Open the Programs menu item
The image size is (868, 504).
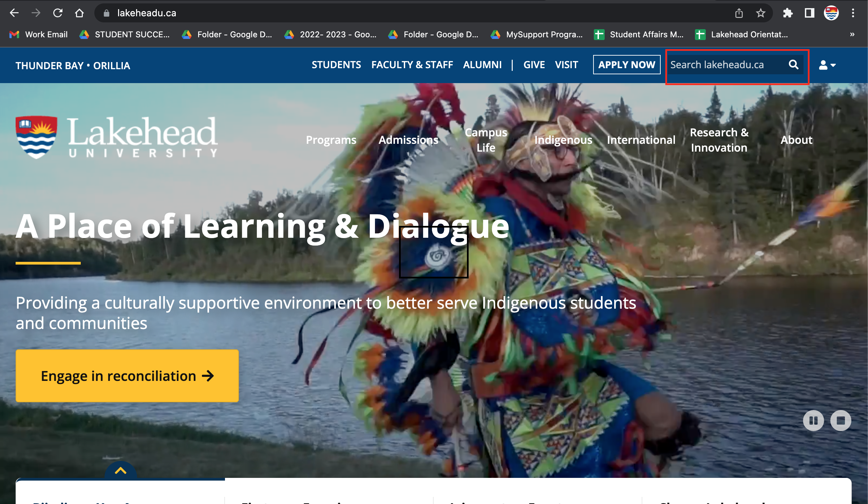point(331,140)
